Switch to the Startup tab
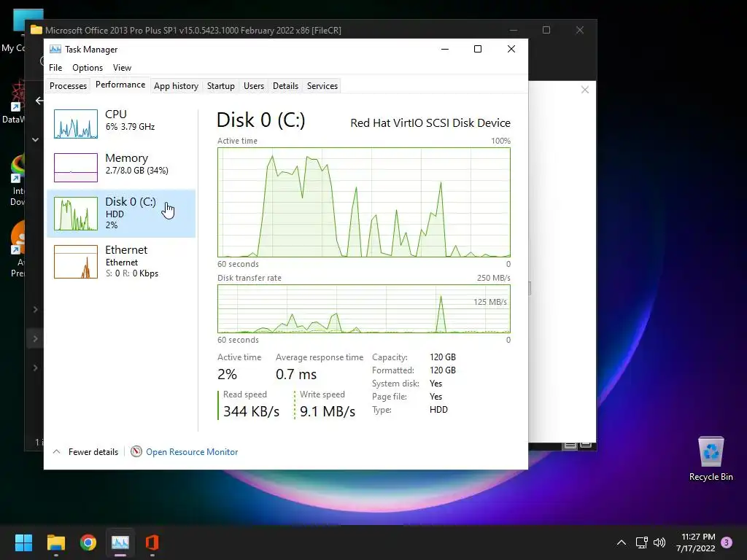The image size is (747, 560). 220,86
